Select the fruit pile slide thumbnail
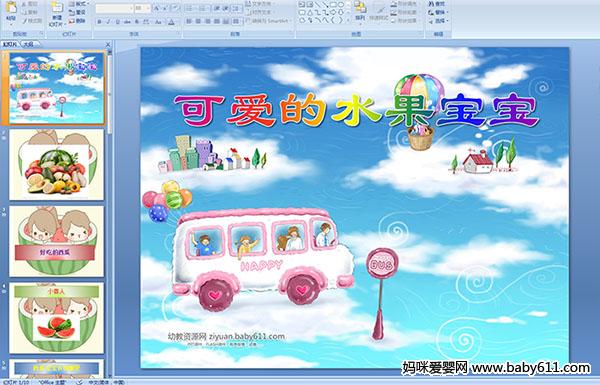The image size is (600, 385). [x=57, y=165]
